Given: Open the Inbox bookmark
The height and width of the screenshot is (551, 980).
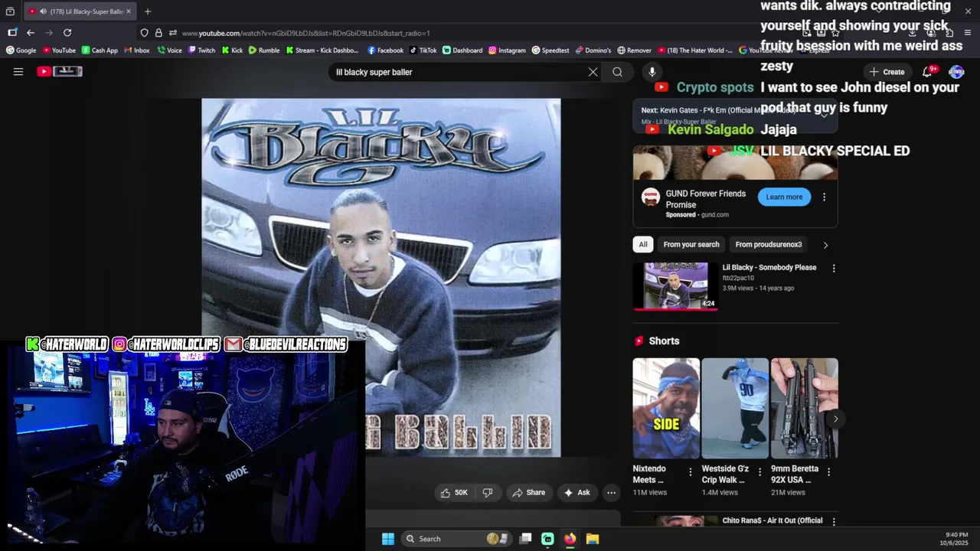Looking at the screenshot, I should click(x=137, y=51).
